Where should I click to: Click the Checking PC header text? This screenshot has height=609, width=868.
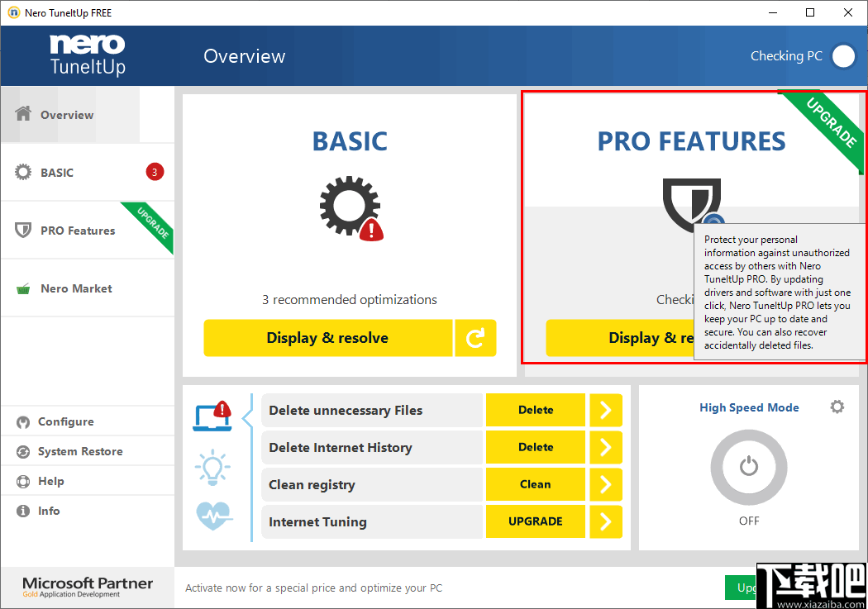786,56
